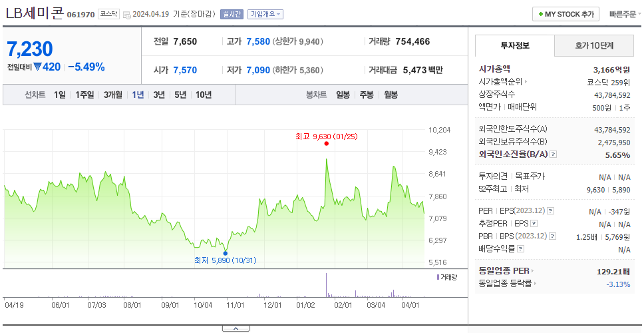Click the 동일업종 등락률 value -3.13%

pyautogui.click(x=618, y=284)
